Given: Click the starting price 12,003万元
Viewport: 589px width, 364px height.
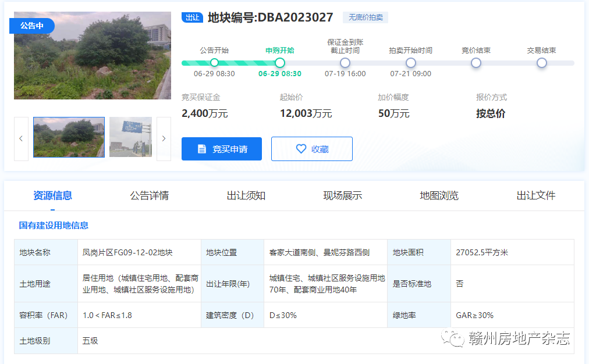Looking at the screenshot, I should 306,113.
